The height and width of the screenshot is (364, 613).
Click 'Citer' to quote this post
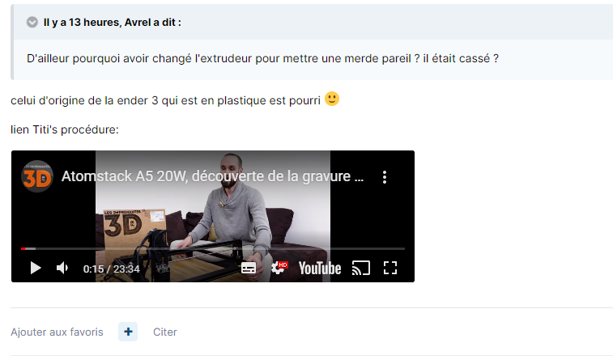pos(165,332)
